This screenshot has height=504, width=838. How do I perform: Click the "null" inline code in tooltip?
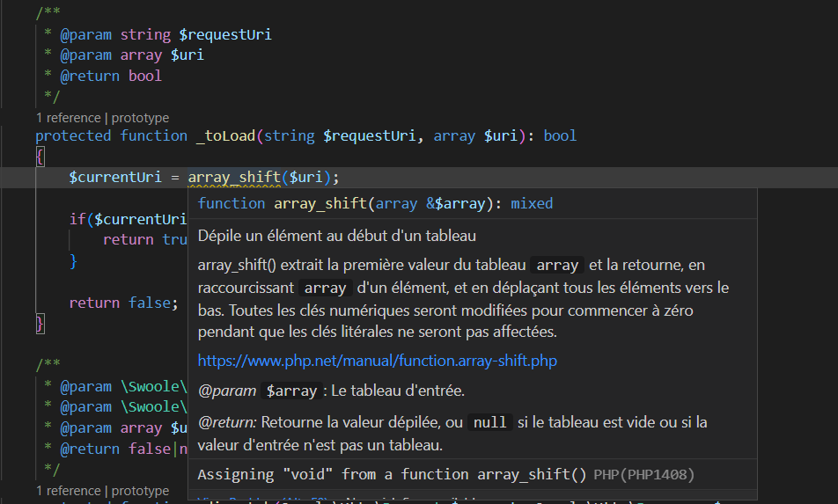point(489,422)
